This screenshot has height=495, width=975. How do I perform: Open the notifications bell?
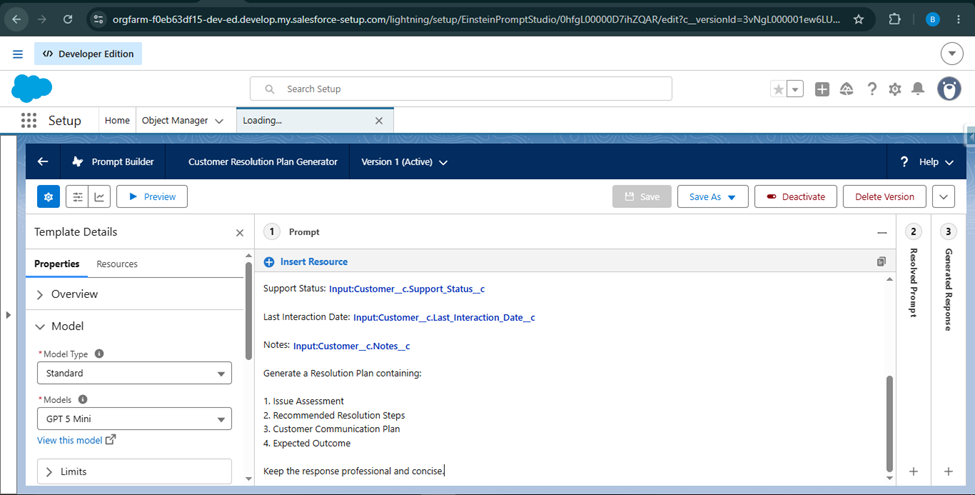[x=918, y=89]
